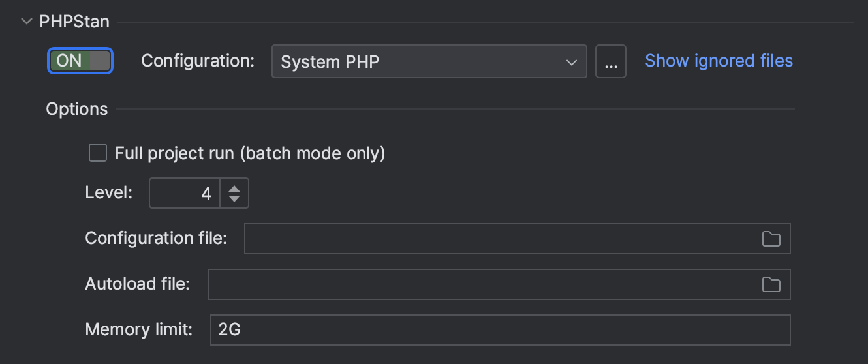
Task: Click the Memory limit label
Action: click(x=138, y=330)
